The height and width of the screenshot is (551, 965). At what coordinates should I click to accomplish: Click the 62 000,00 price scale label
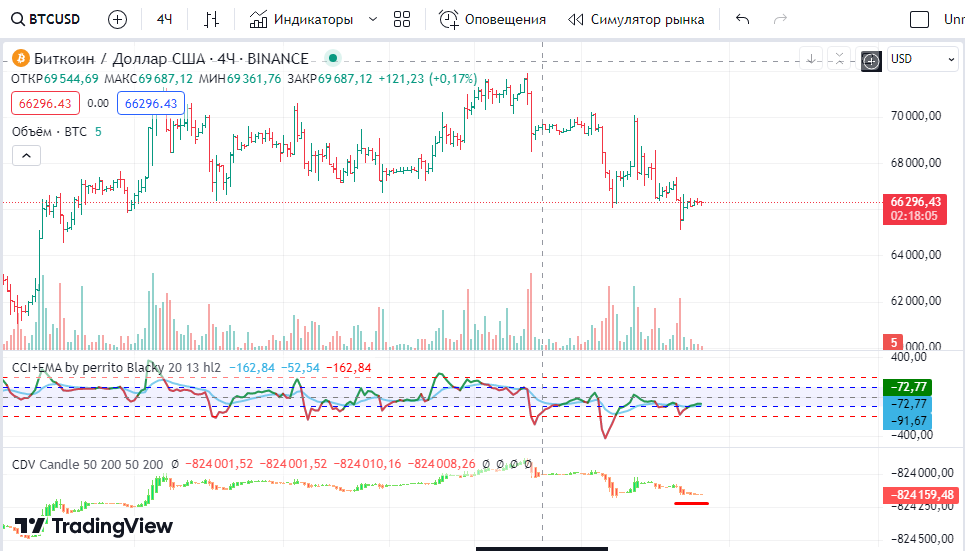[x=916, y=300]
